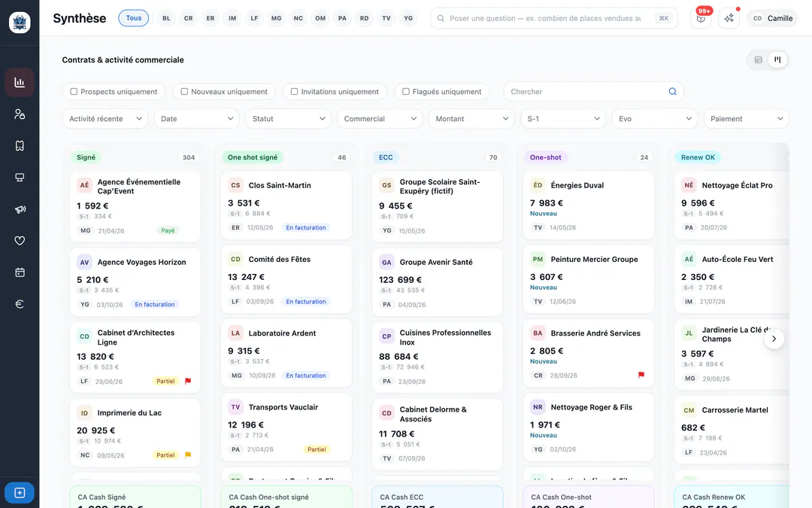This screenshot has width=812, height=508.
Task: Open the Clos Saint-Martin contract card
Action: click(x=286, y=205)
